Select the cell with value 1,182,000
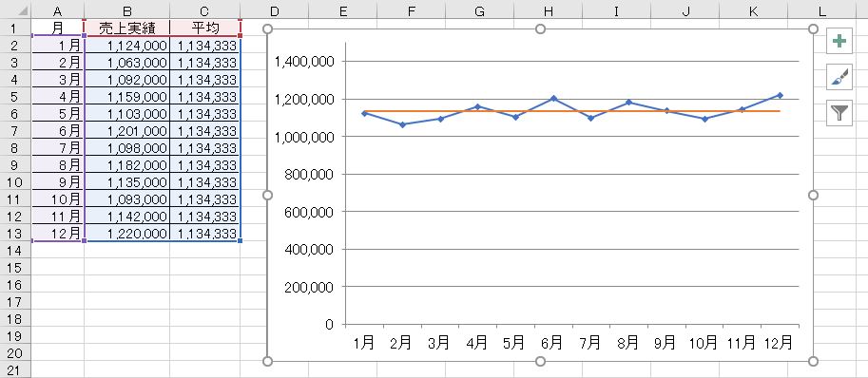 126,165
